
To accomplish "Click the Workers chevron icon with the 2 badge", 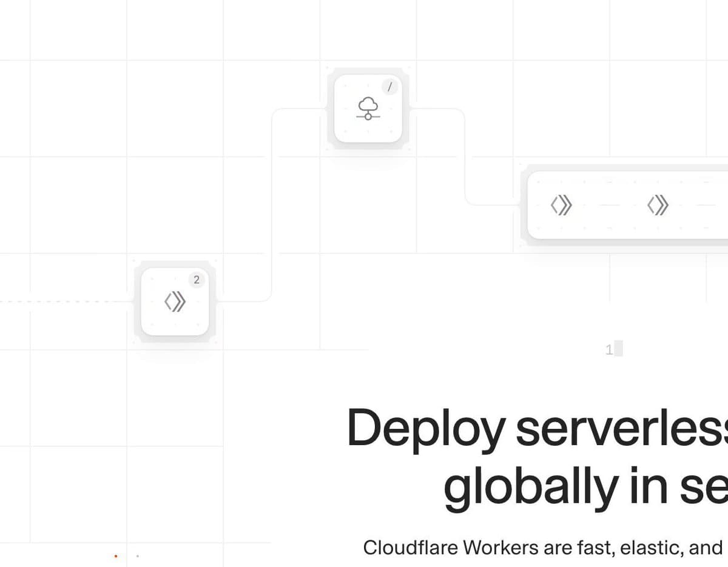I will [x=175, y=301].
